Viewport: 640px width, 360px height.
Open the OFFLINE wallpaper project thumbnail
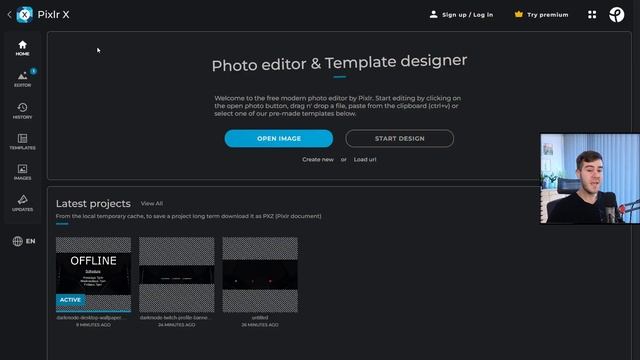click(93, 274)
